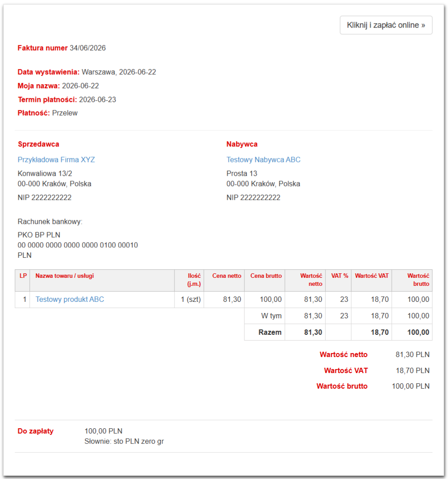Click the 'Nazwa towaru / usługi' column header

pos(65,276)
